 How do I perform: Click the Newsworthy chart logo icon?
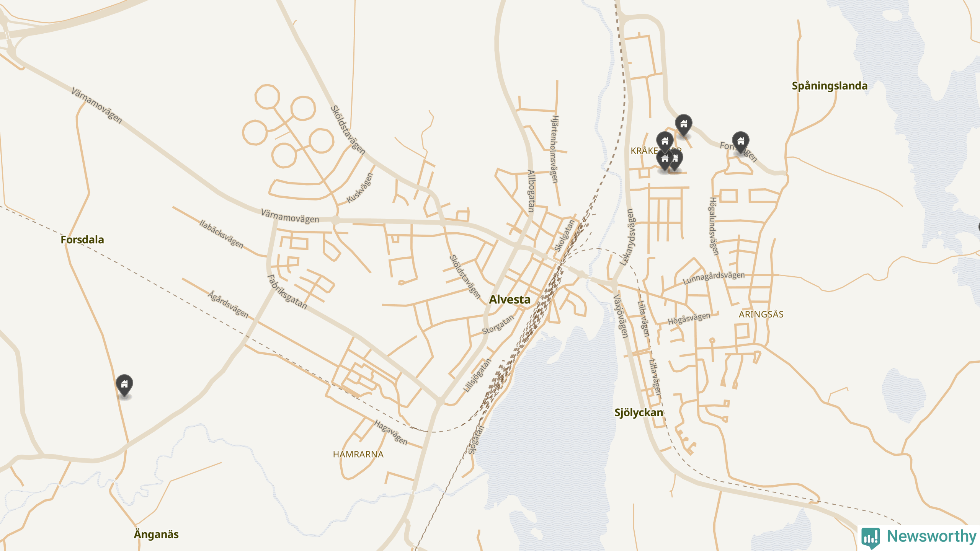click(x=871, y=537)
